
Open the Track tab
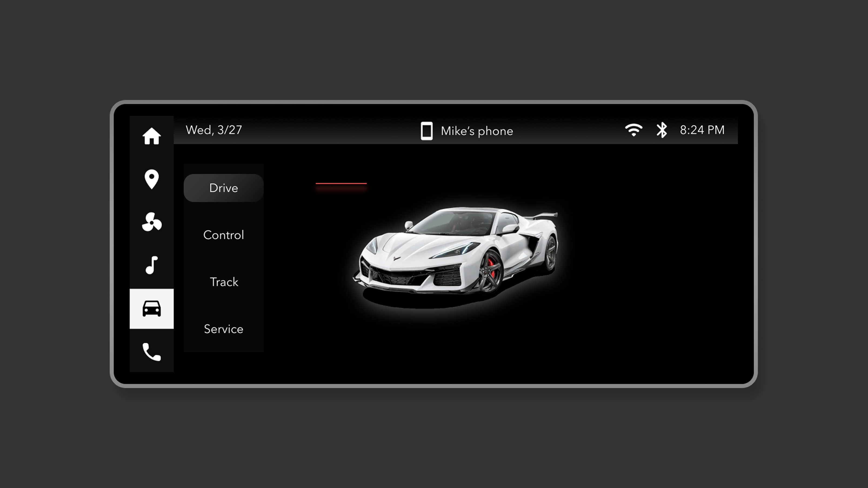tap(223, 282)
